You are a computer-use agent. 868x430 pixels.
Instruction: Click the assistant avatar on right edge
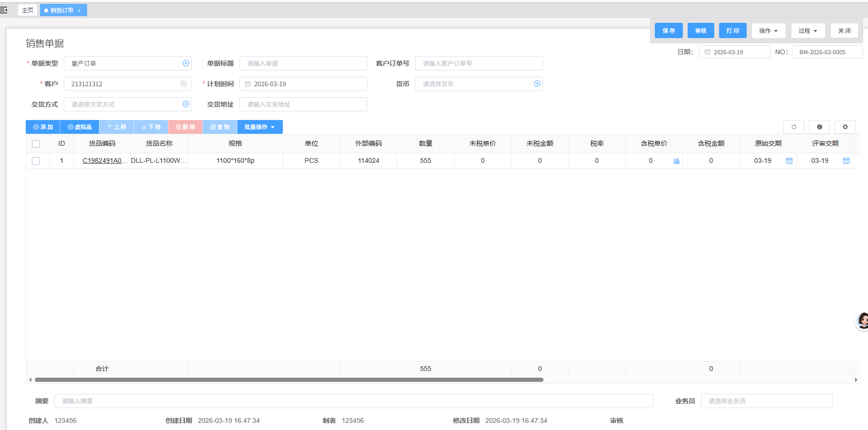(863, 321)
